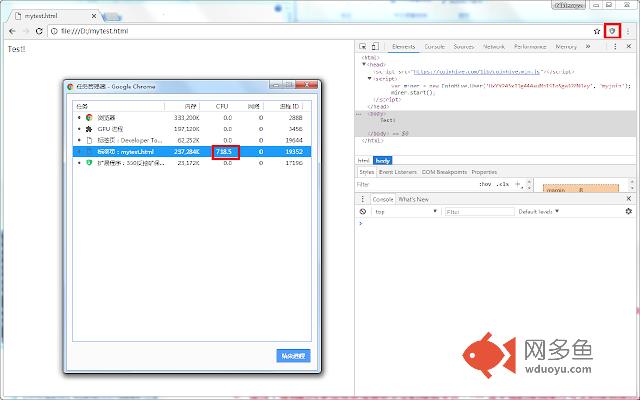640x400 pixels.
Task: Select the miner.start() line in DOM tree
Action: [x=413, y=93]
